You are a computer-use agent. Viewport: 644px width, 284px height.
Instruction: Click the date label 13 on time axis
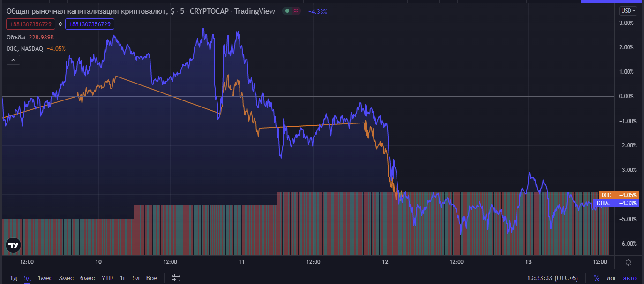coord(528,261)
